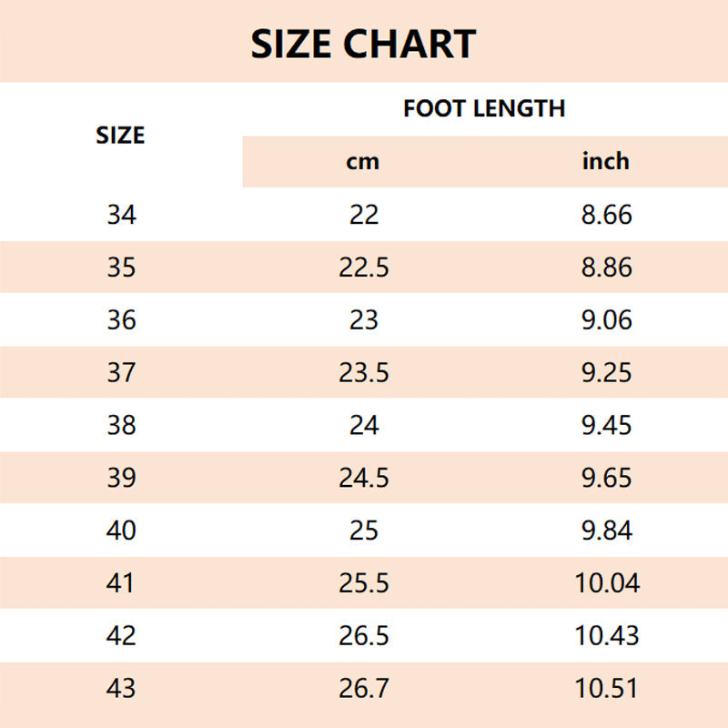
Task: Click the 9.06 inch value
Action: 606,320
